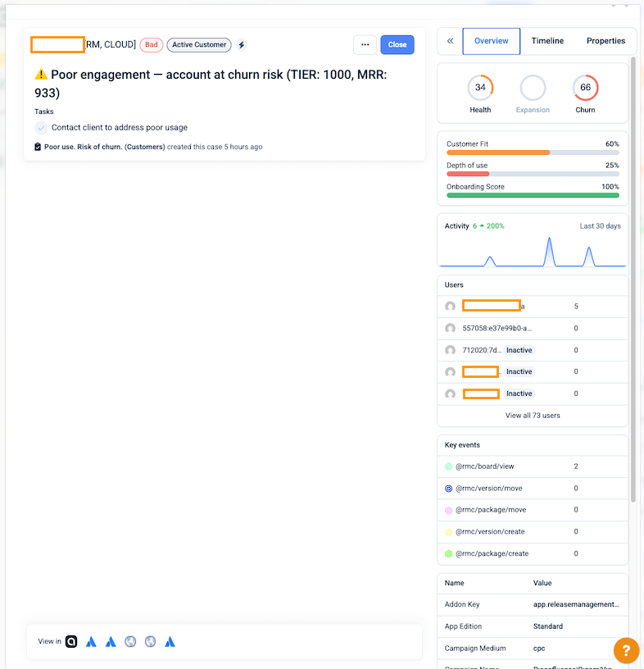This screenshot has height=669, width=644.
Task: Click the @rmc/board/view event icon
Action: coord(448,466)
